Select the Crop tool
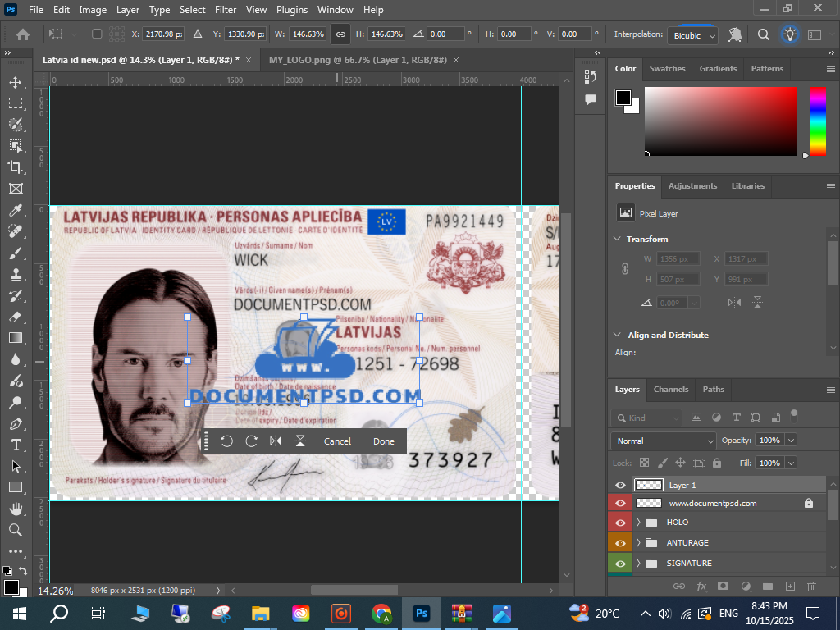840x630 pixels. click(x=16, y=167)
